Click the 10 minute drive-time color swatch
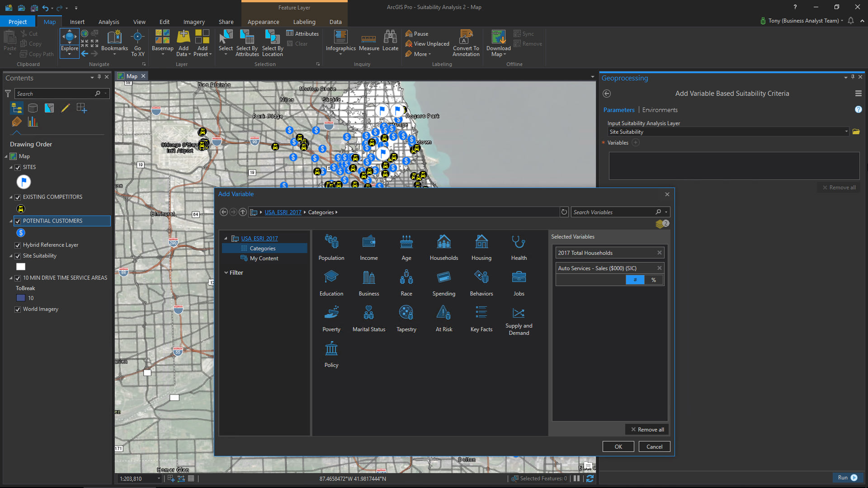Viewport: 868px width, 488px height. pyautogui.click(x=21, y=298)
